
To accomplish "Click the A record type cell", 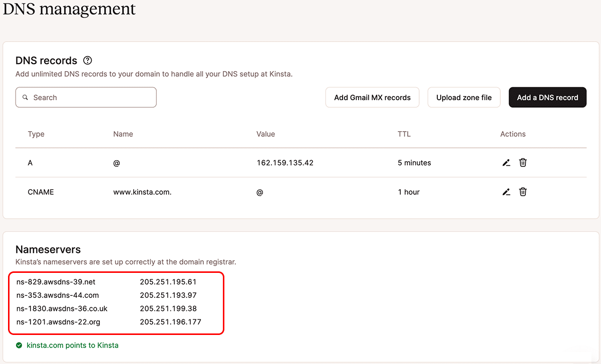I will (x=30, y=163).
